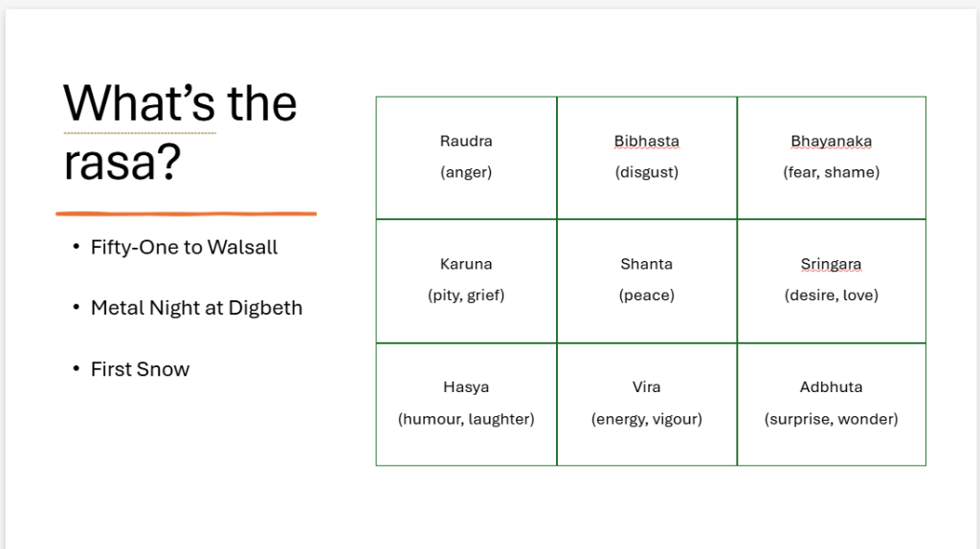Click the misspelled word 'Bibhasta'

pyautogui.click(x=646, y=142)
